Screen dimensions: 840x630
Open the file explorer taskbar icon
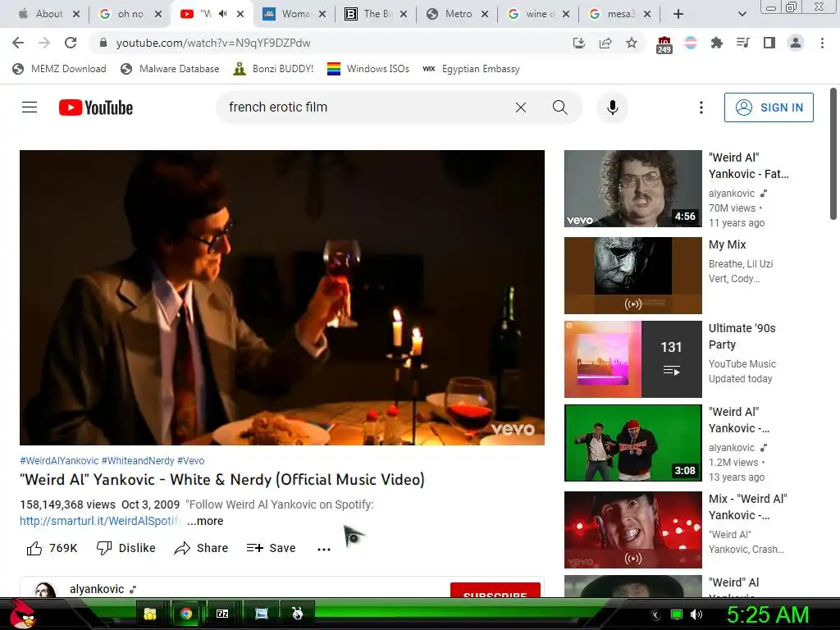pos(149,614)
